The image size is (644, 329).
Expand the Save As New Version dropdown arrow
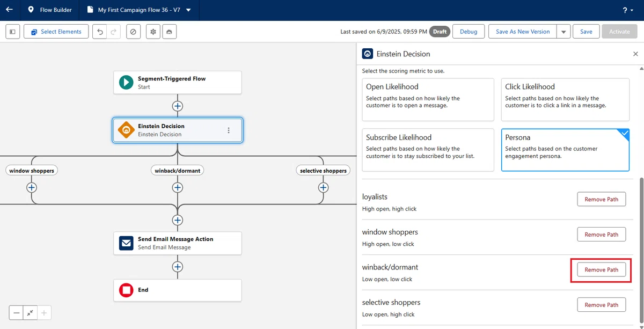563,32
